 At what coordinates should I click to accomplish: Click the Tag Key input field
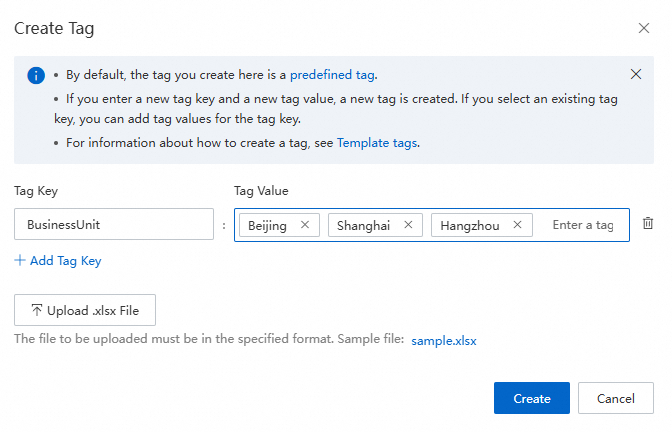114,225
